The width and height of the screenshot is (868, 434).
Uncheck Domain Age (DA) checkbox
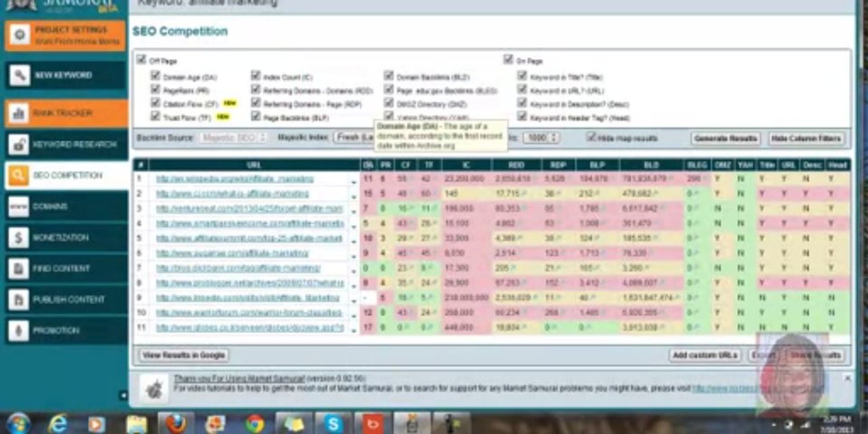156,76
